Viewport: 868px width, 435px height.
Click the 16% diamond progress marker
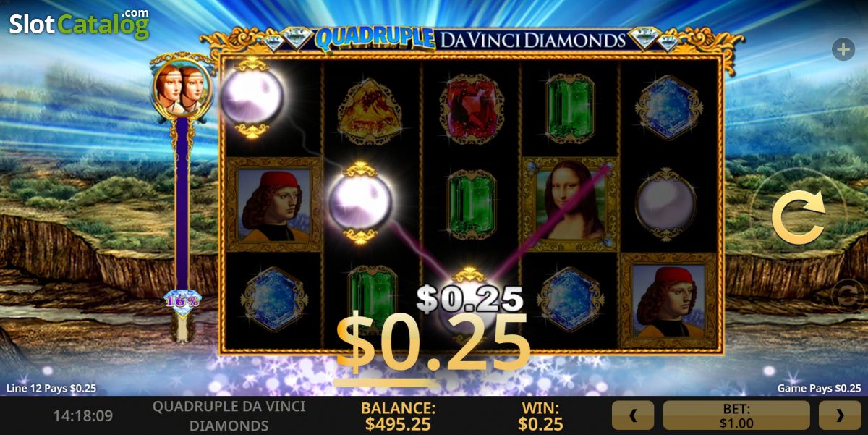click(181, 300)
